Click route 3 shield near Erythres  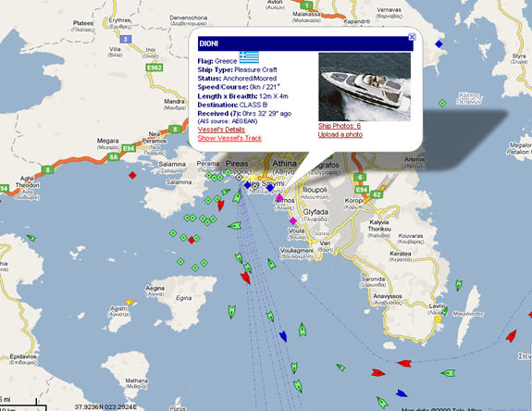tap(125, 39)
